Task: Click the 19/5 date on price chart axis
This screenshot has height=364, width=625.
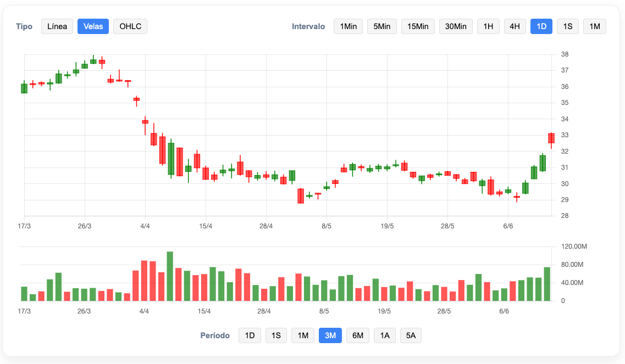Action: (387, 226)
